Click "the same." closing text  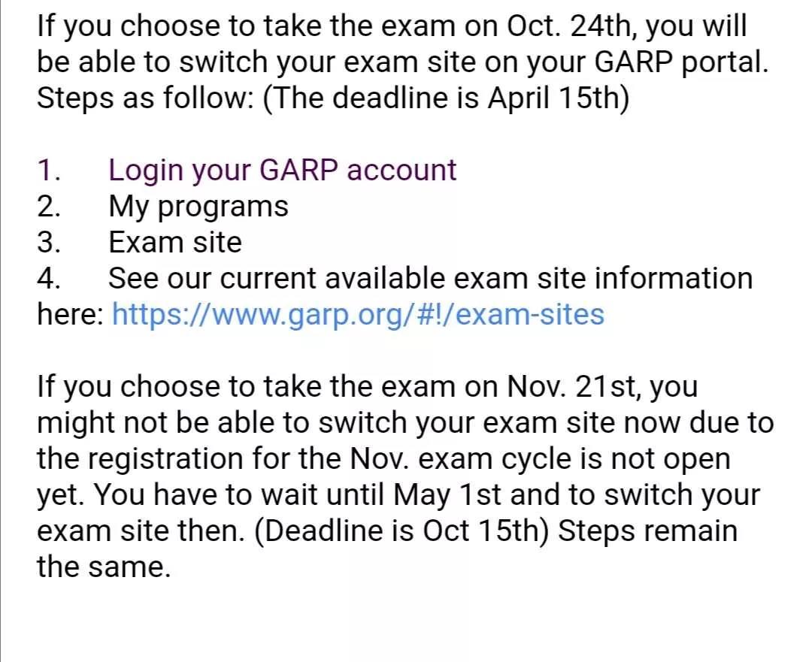[104, 567]
